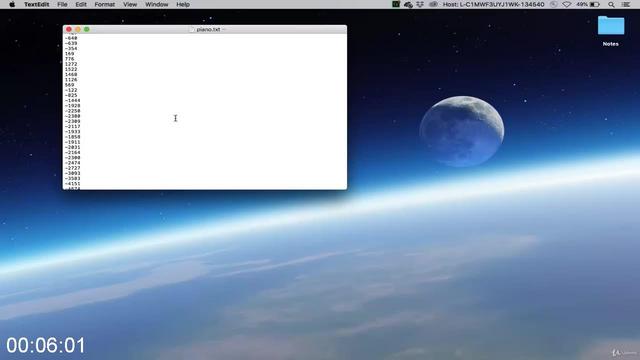Click the green square menu bar icon

(x=396, y=4)
